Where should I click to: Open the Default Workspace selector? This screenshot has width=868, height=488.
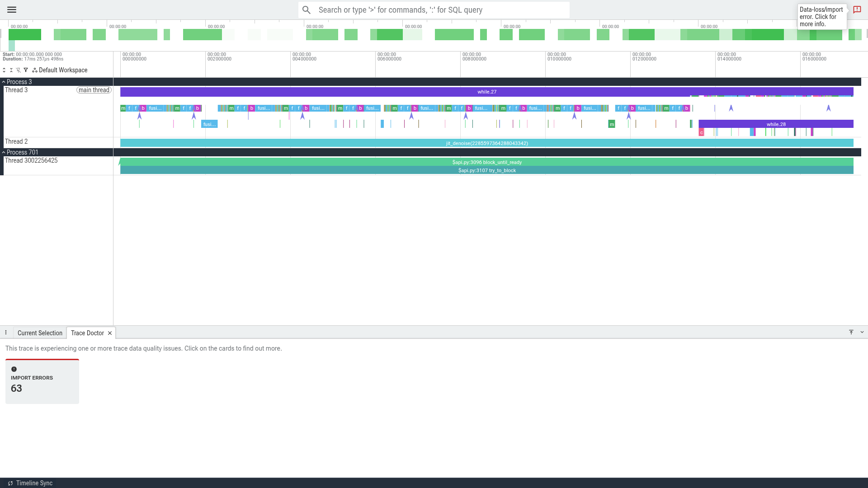[x=60, y=70]
